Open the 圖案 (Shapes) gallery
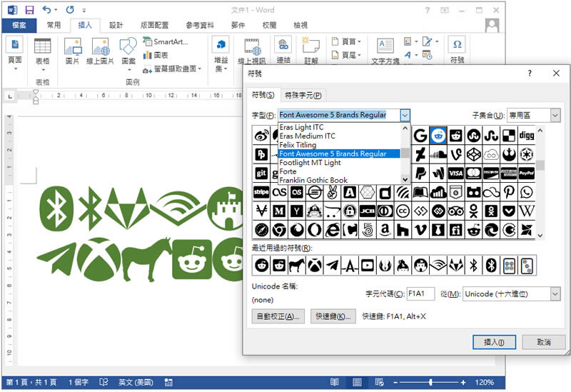This screenshot has width=571, height=392. click(128, 54)
